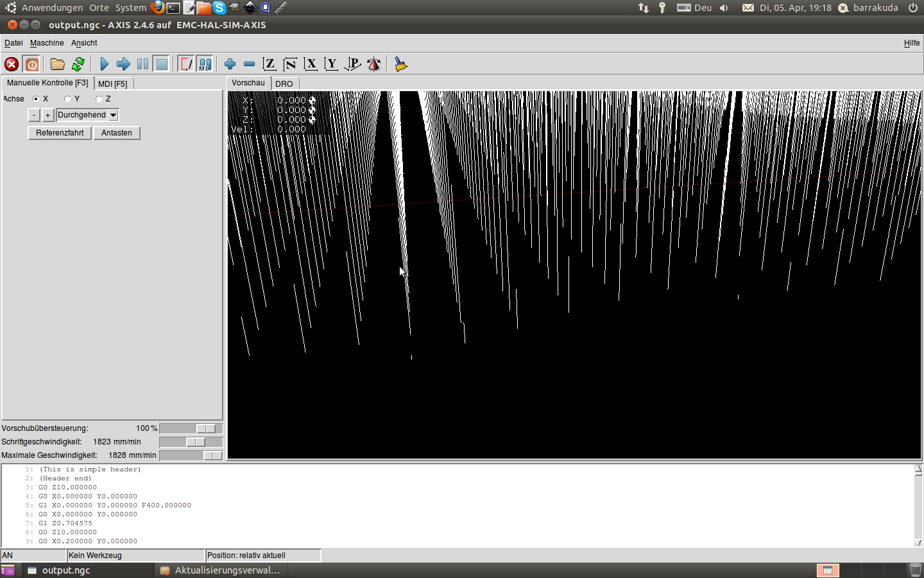Viewport: 924px width, 578px height.
Task: Toggle rotate view drag mode
Action: tap(373, 64)
